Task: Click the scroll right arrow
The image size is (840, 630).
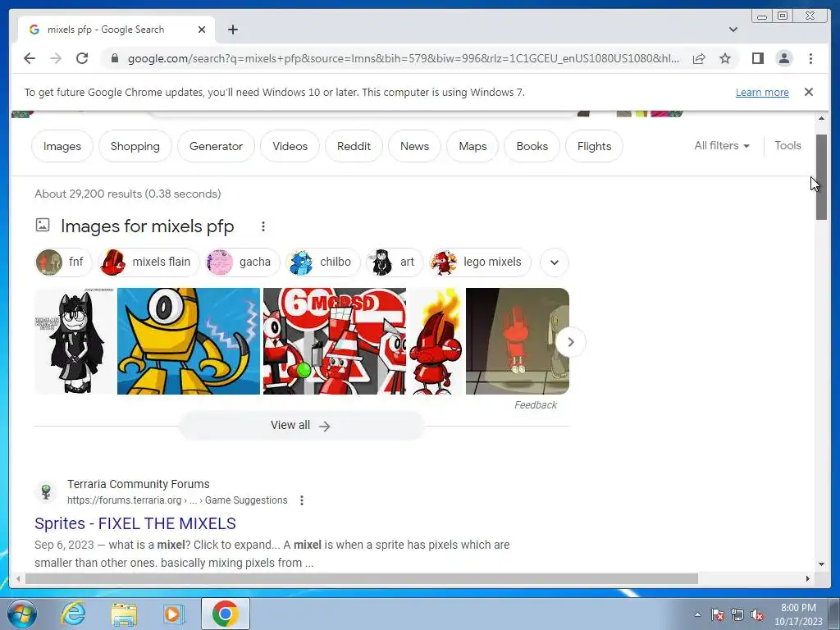Action: pos(808,578)
